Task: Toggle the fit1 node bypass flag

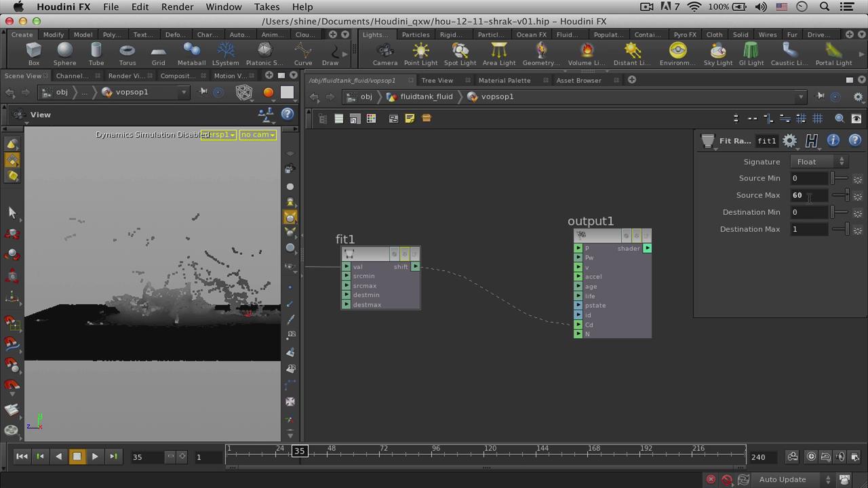Action: [393, 254]
